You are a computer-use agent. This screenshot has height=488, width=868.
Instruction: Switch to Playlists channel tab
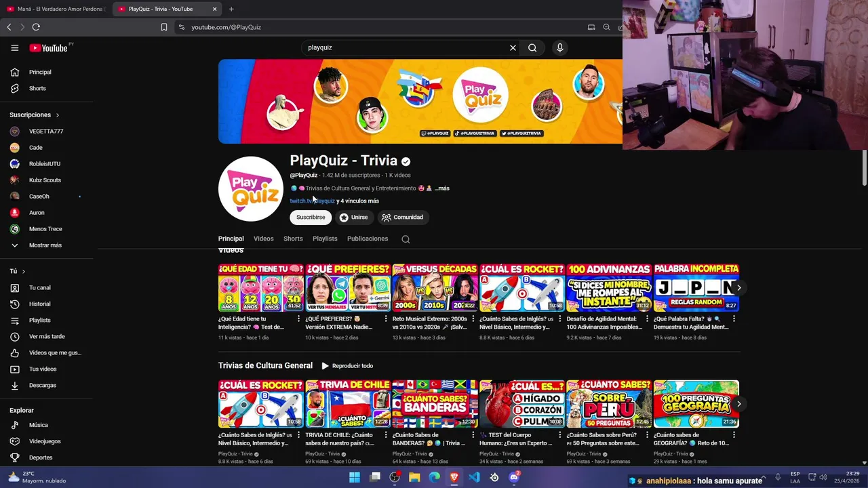tap(325, 239)
